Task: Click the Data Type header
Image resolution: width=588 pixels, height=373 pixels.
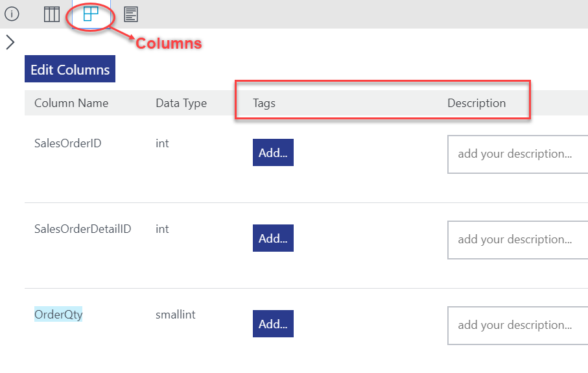Action: click(181, 103)
